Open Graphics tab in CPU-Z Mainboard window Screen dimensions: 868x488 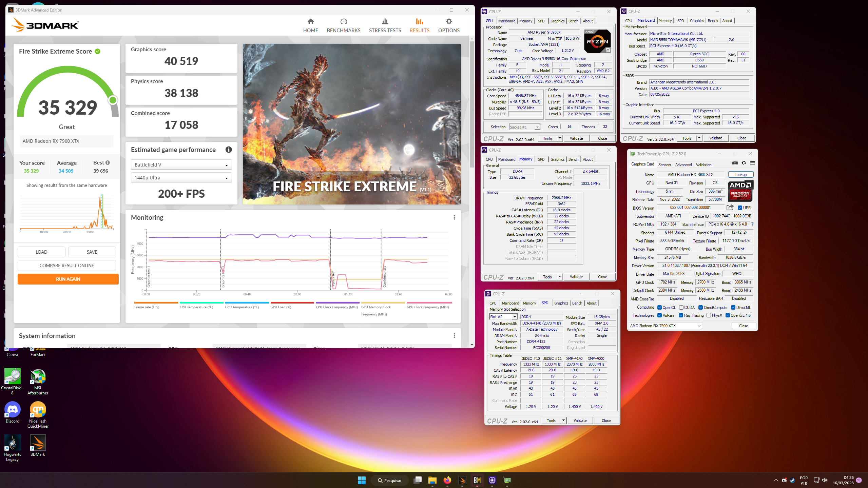click(x=697, y=21)
